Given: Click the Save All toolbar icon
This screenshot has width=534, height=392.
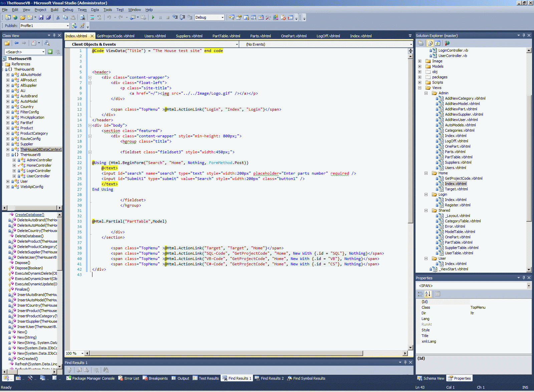Looking at the screenshot, I should pyautogui.click(x=48, y=17).
